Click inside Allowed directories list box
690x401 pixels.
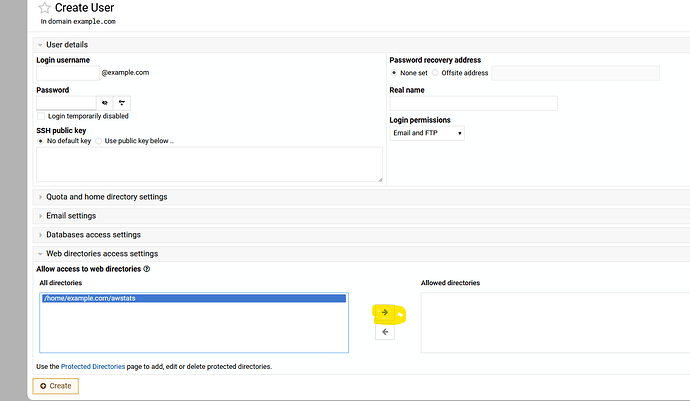tap(555, 323)
